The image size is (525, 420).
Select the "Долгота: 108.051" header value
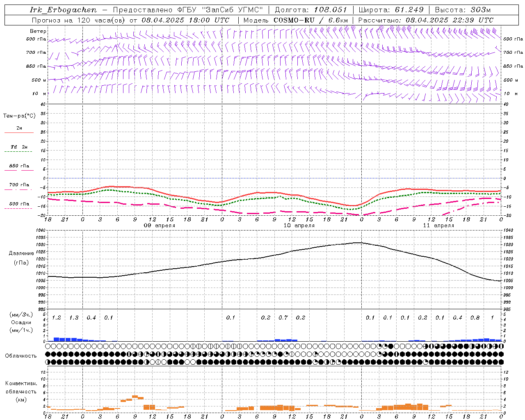311,10
